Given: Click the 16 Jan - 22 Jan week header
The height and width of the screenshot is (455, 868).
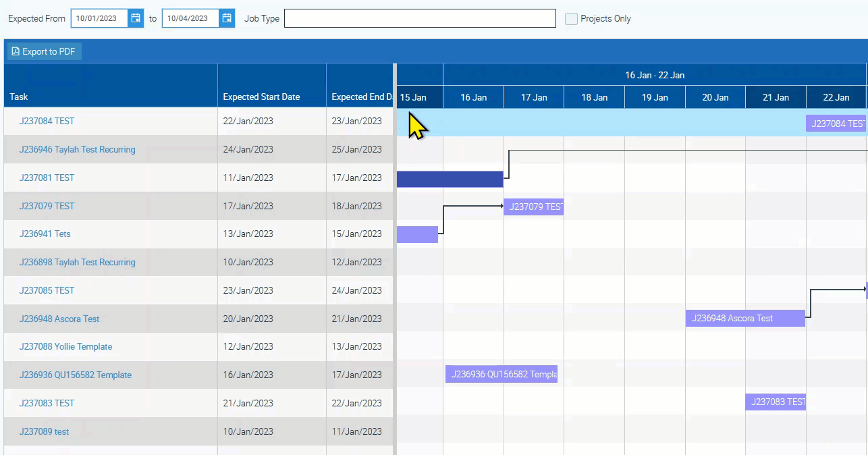Looking at the screenshot, I should pyautogui.click(x=654, y=75).
